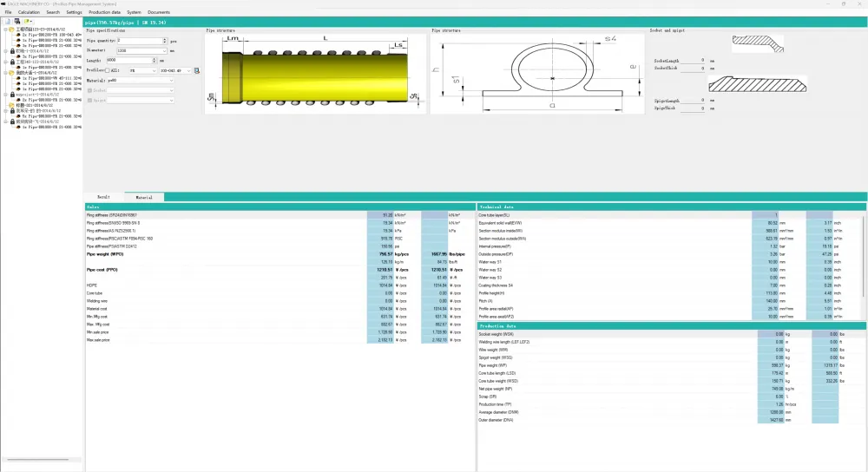Select the myproject-1-2014/6/12 tree row
Screen dimensions: 868x472
[x=36, y=95]
